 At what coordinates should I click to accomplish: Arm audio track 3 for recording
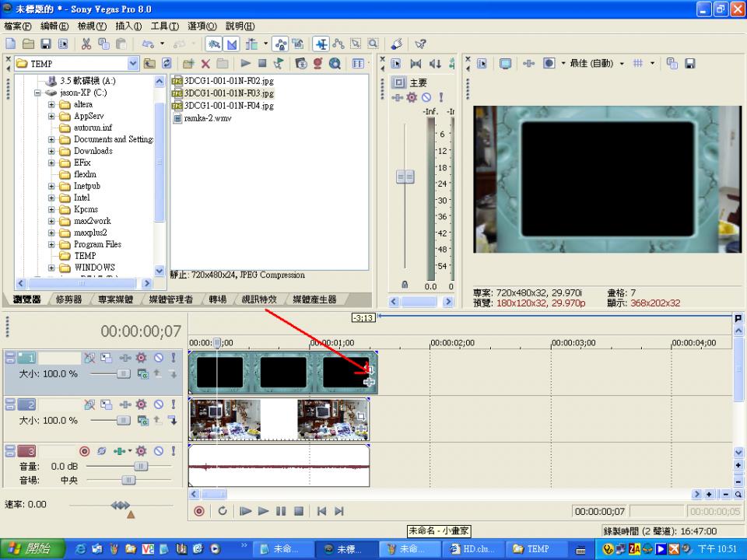[85, 451]
